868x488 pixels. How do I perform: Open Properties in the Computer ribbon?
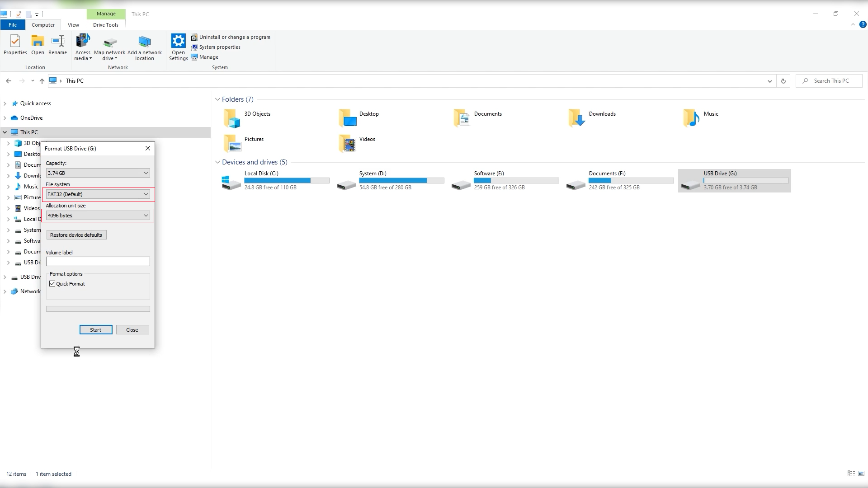tap(15, 45)
